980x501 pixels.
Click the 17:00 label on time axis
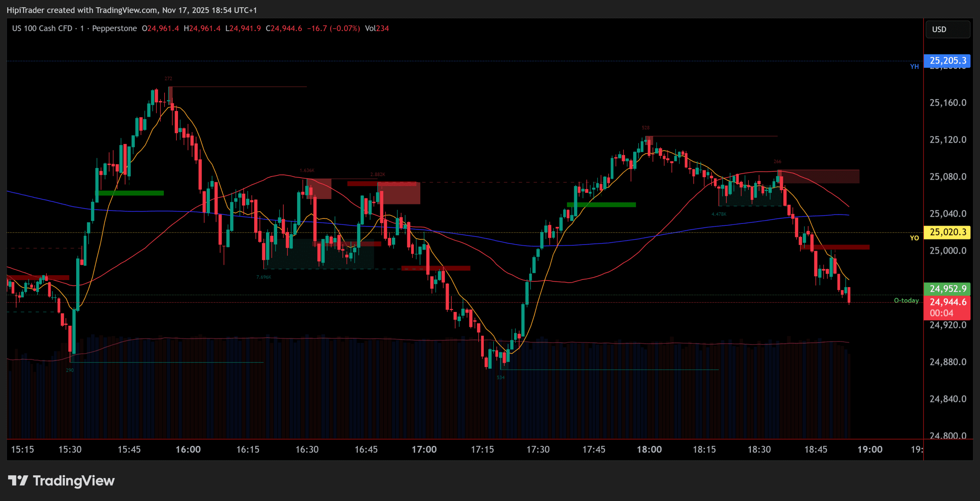pyautogui.click(x=424, y=449)
